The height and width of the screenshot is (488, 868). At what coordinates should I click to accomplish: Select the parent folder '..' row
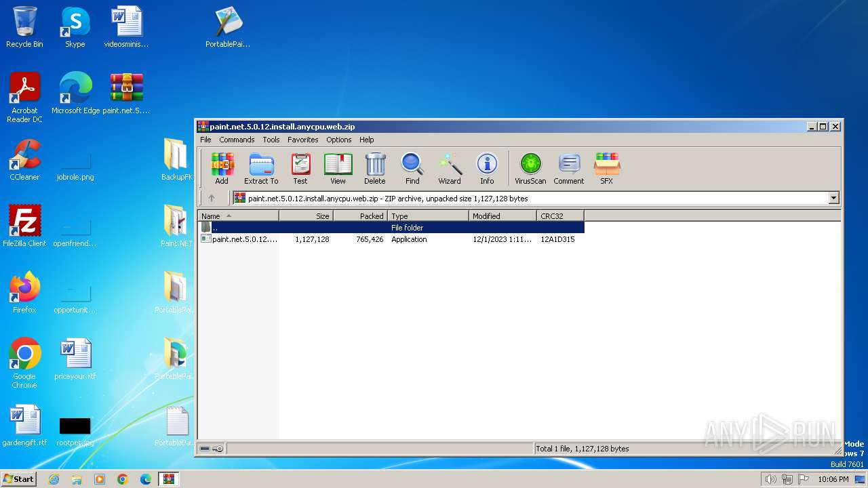click(391, 228)
